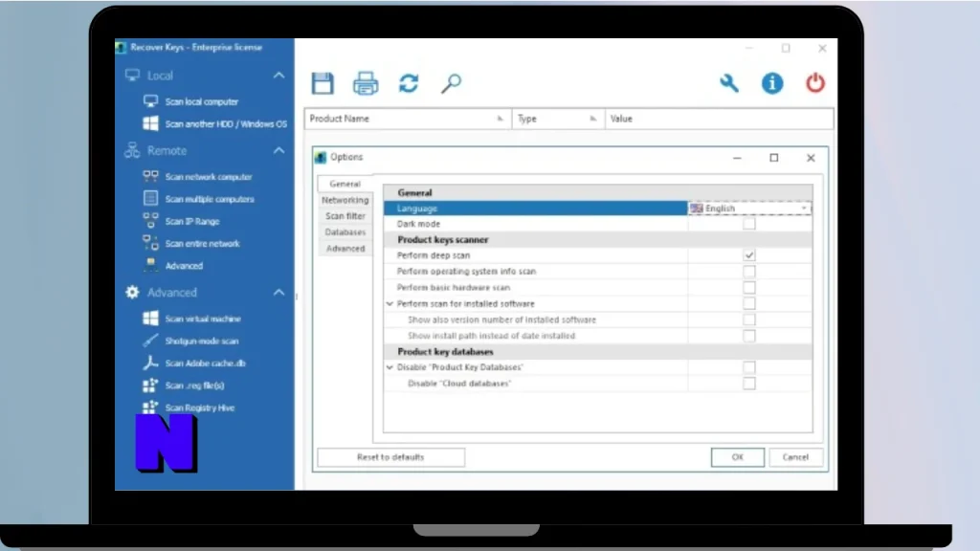Viewport: 980px width, 551px height.
Task: Click the Local section monitor icon
Action: (x=132, y=76)
